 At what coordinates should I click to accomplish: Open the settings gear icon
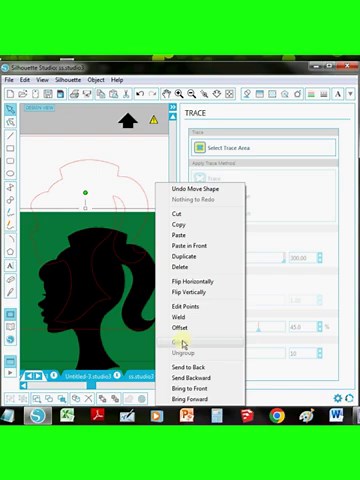pyautogui.click(x=338, y=398)
